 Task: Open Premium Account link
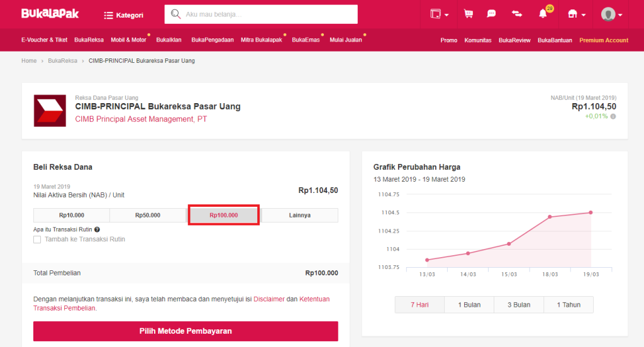click(604, 40)
